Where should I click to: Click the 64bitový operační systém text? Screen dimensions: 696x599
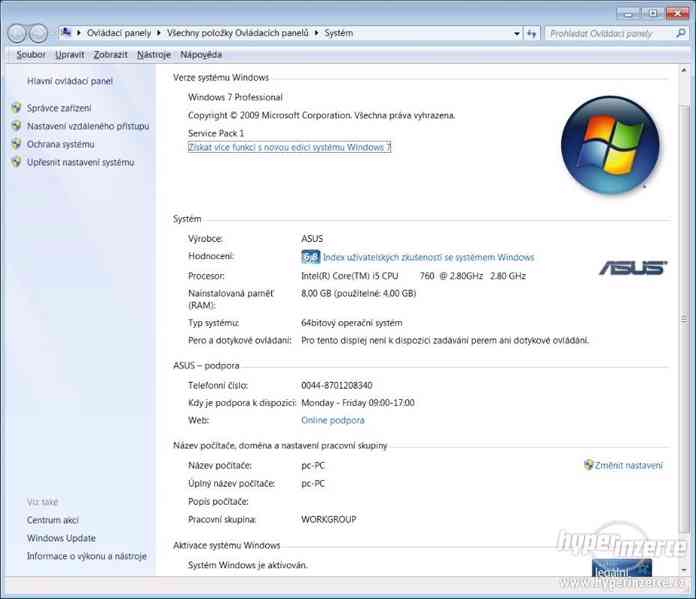tap(352, 323)
